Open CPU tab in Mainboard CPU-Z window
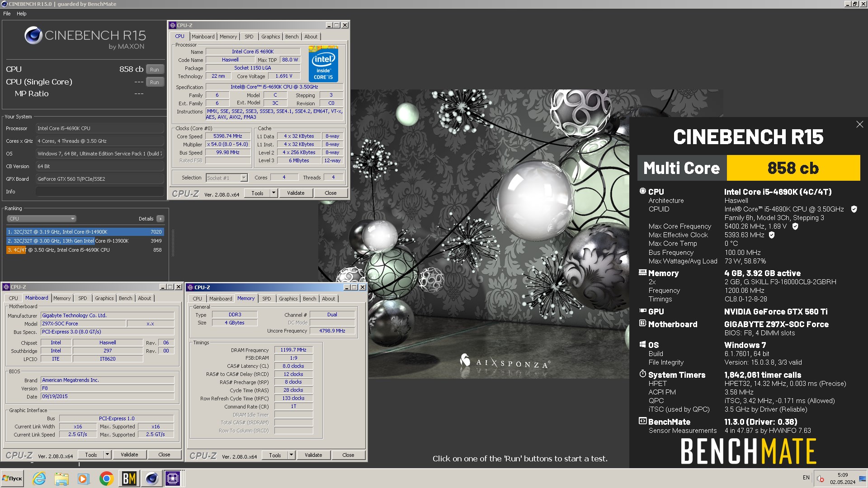 click(x=14, y=298)
